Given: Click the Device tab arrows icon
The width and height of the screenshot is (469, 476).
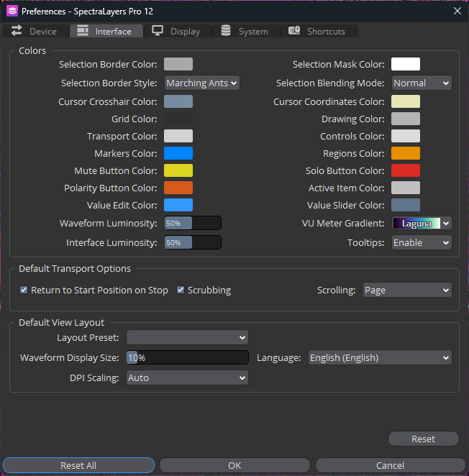Looking at the screenshot, I should (x=17, y=31).
